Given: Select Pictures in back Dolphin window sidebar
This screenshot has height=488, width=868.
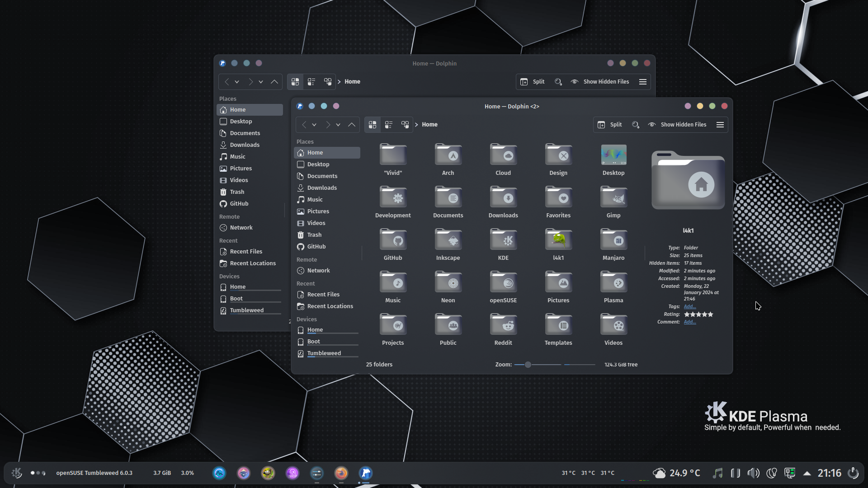Looking at the screenshot, I should click(250, 169).
